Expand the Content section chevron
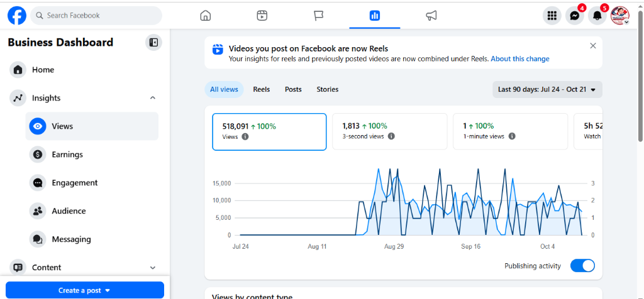The width and height of the screenshot is (644, 299). (x=153, y=268)
